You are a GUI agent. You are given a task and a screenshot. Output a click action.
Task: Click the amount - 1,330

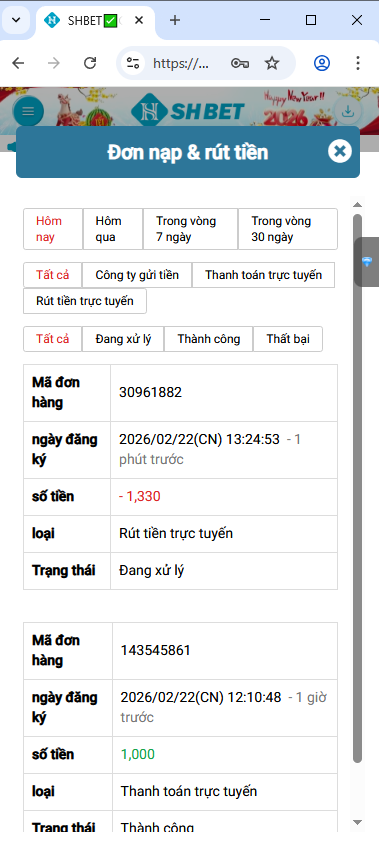140,497
